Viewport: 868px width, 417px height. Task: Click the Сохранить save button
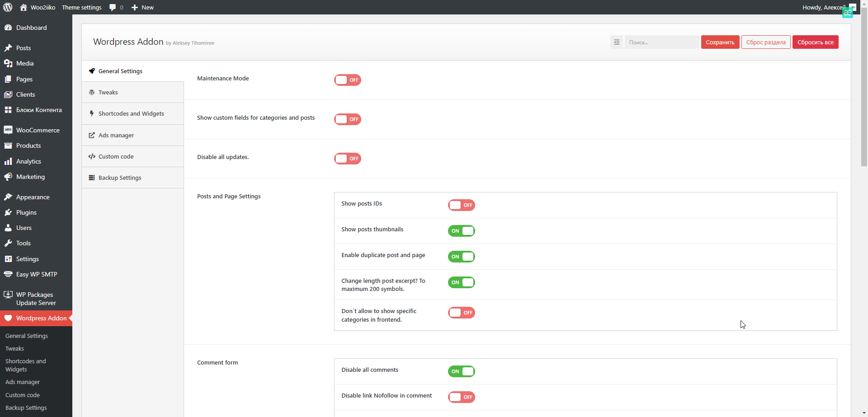pyautogui.click(x=720, y=42)
